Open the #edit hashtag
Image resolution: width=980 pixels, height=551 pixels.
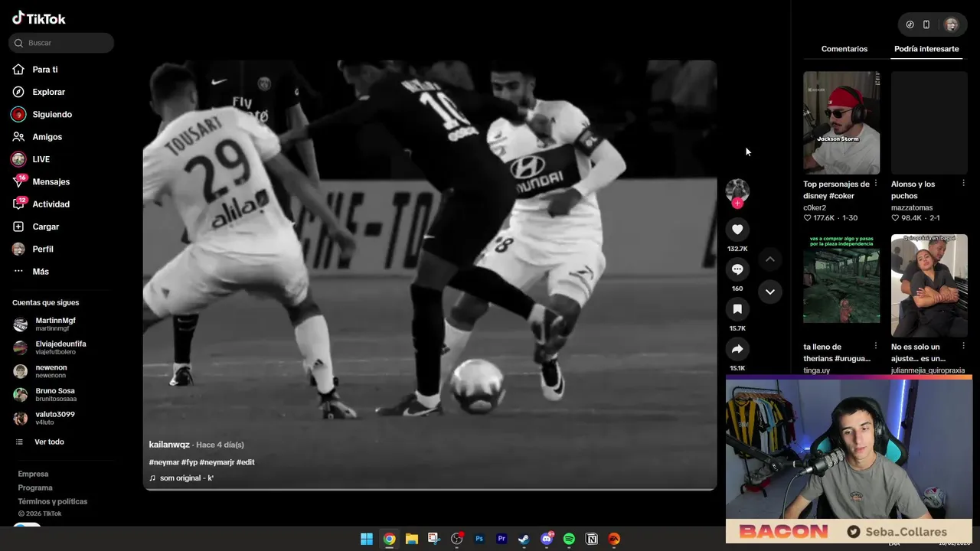coord(245,462)
